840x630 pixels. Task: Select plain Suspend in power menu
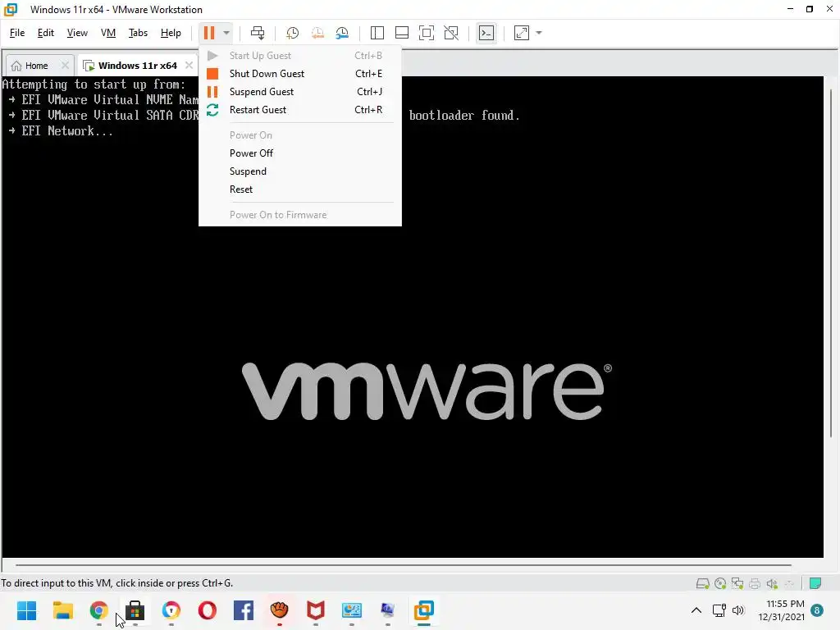[x=300, y=171]
